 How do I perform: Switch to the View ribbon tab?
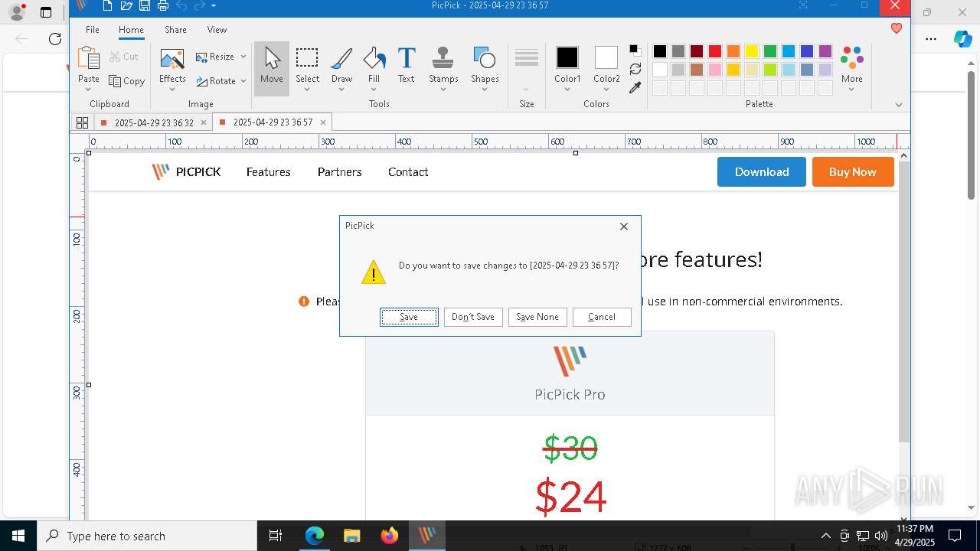point(217,30)
